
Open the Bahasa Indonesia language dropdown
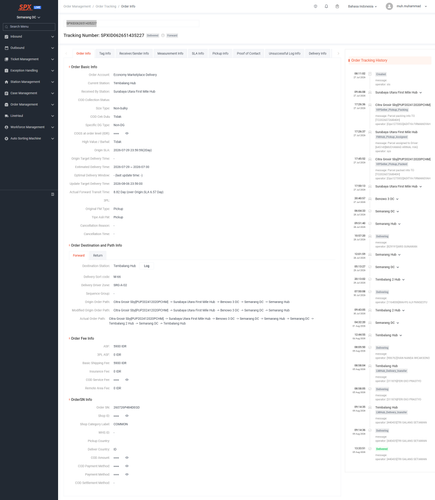pos(362,6)
